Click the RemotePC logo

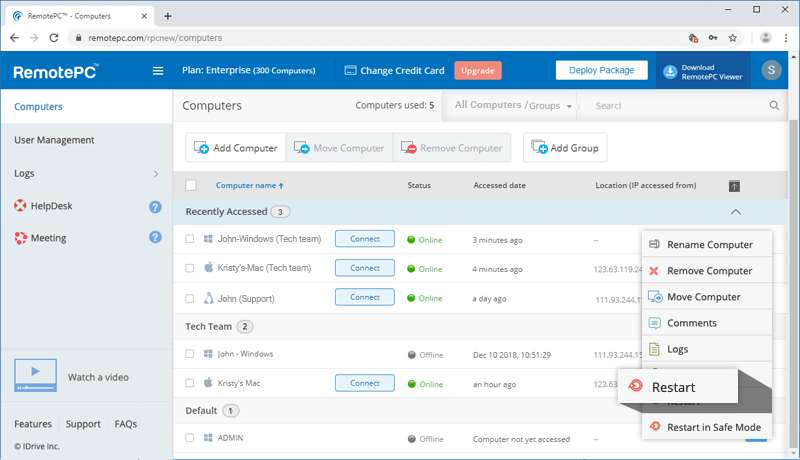point(56,71)
